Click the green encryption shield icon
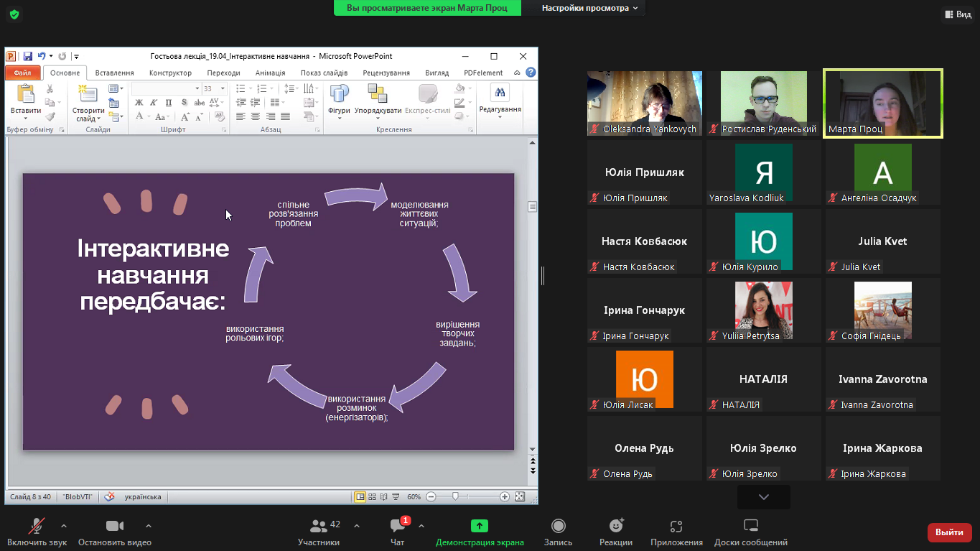This screenshot has width=980, height=551. pyautogui.click(x=14, y=14)
